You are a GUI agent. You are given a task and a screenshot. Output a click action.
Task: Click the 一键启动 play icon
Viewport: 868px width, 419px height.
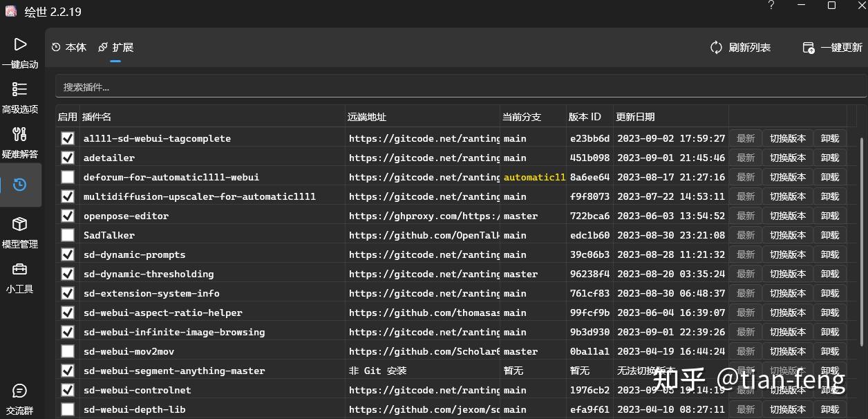[x=20, y=45]
